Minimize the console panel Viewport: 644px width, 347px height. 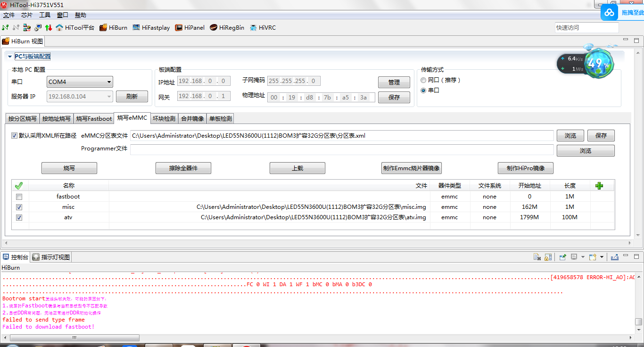(626, 256)
